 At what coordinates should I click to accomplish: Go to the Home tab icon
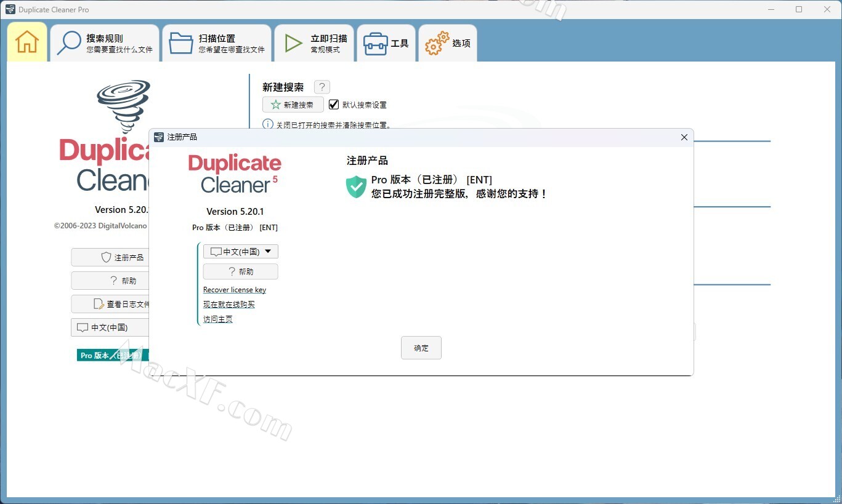(x=27, y=42)
